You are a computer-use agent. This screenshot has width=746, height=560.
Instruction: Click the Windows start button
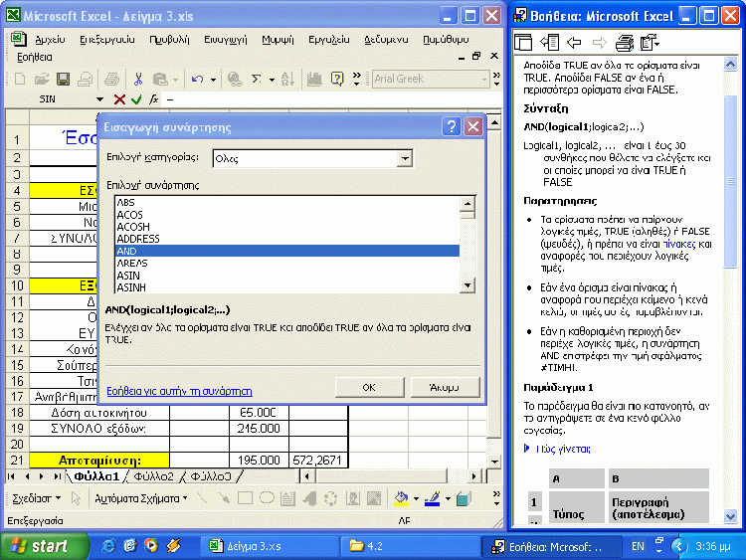(x=44, y=546)
